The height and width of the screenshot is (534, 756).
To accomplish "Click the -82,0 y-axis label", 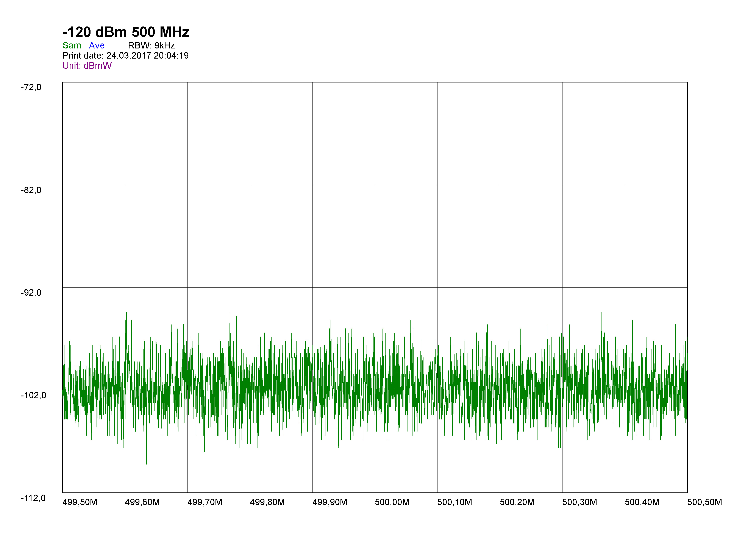I will (31, 190).
